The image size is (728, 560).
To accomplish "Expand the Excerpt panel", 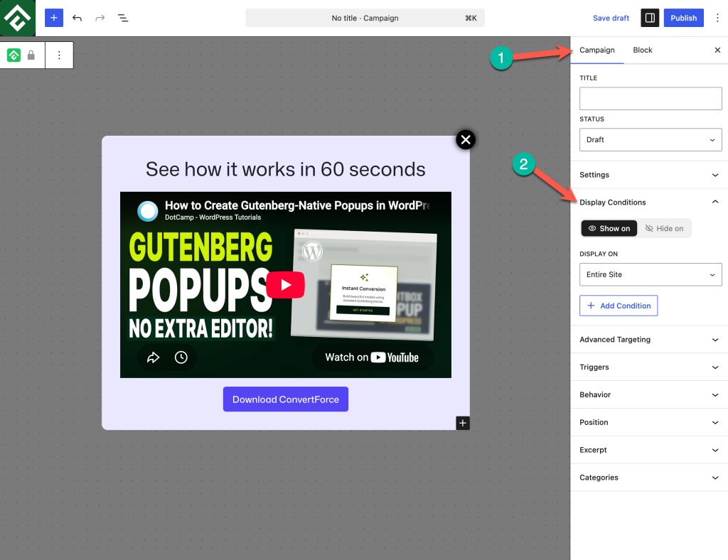I will [649, 450].
